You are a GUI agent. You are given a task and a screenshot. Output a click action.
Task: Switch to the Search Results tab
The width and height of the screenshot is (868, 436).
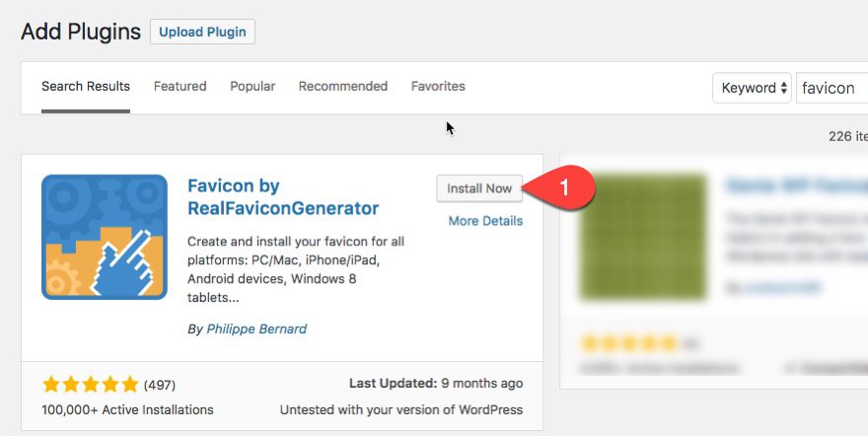click(86, 87)
